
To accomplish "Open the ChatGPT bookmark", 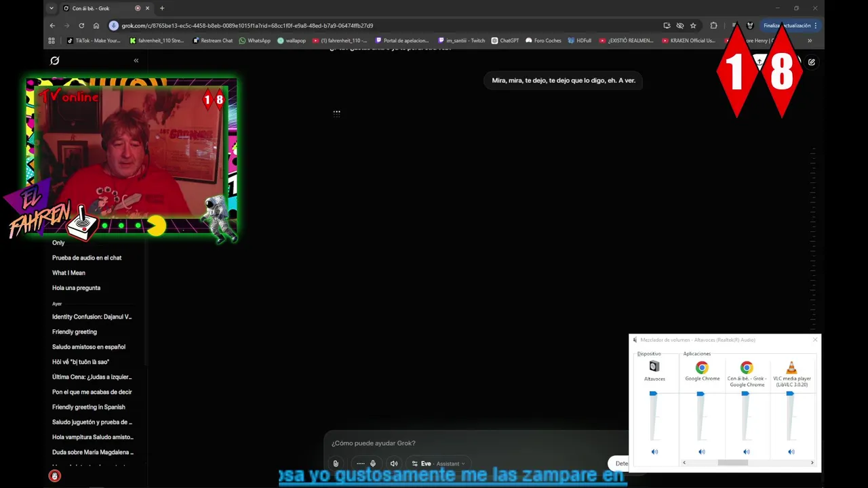I will tap(505, 41).
